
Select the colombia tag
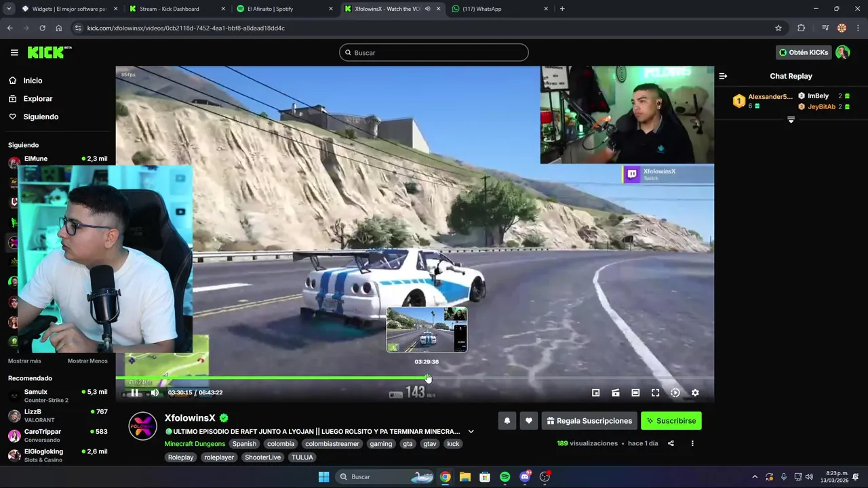[x=281, y=444]
